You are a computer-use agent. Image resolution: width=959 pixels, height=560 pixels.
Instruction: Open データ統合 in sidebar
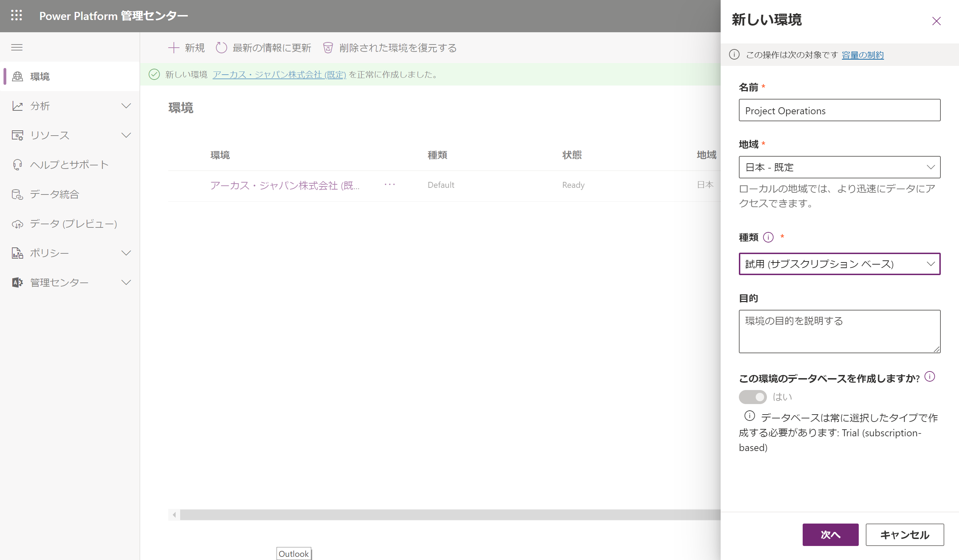click(x=70, y=194)
